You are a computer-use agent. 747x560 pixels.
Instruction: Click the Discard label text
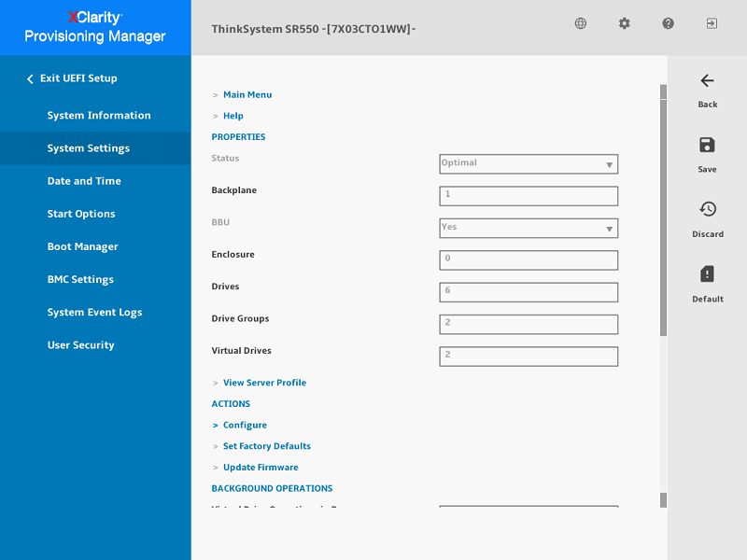pyautogui.click(x=708, y=234)
